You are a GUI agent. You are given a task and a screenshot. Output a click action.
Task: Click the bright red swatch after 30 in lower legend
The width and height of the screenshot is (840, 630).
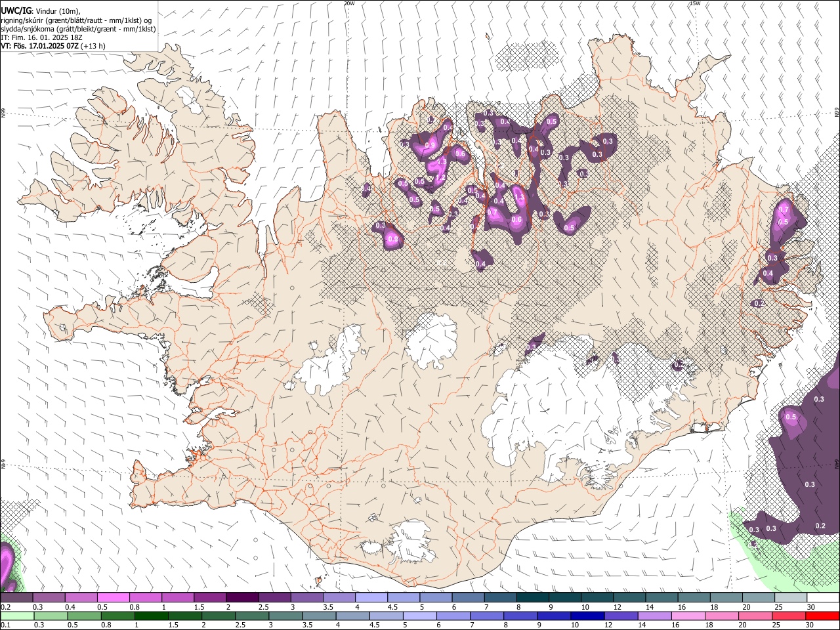coord(822,616)
